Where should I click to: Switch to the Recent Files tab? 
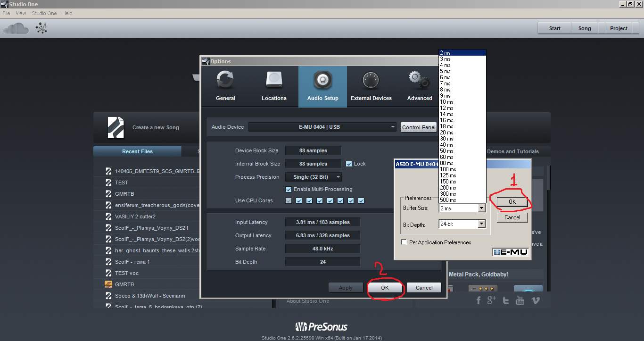(137, 151)
